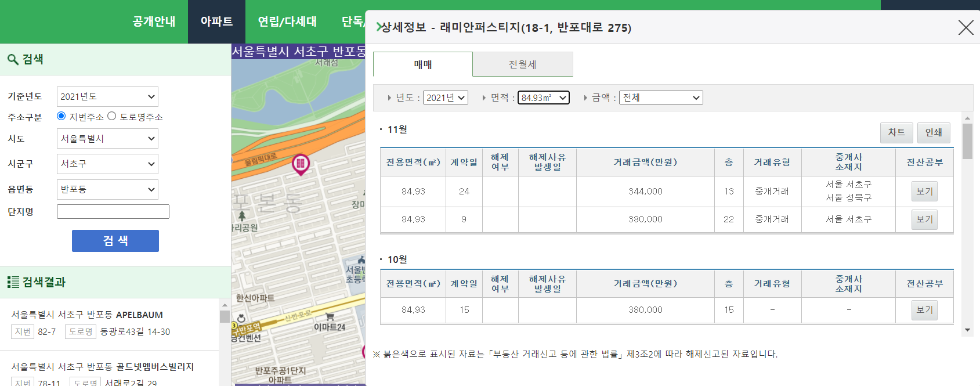Click the magenta apartment marker on map
980x386 pixels.
(x=301, y=164)
